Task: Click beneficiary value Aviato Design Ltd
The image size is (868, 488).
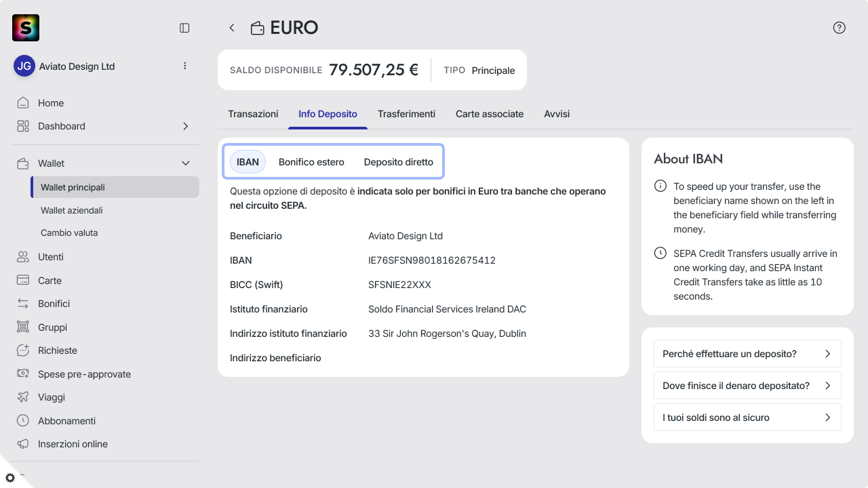Action: [406, 236]
